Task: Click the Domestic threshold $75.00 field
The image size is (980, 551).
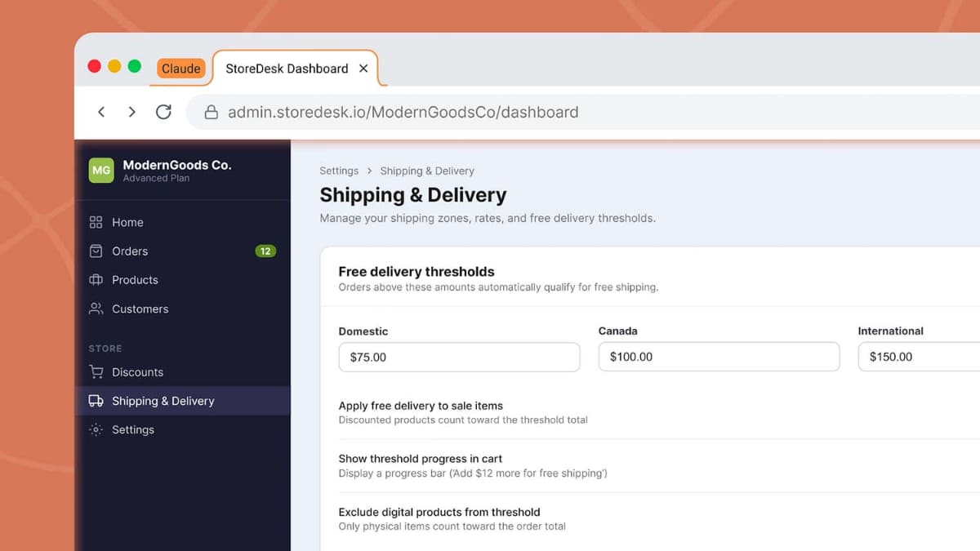Action: [x=459, y=357]
